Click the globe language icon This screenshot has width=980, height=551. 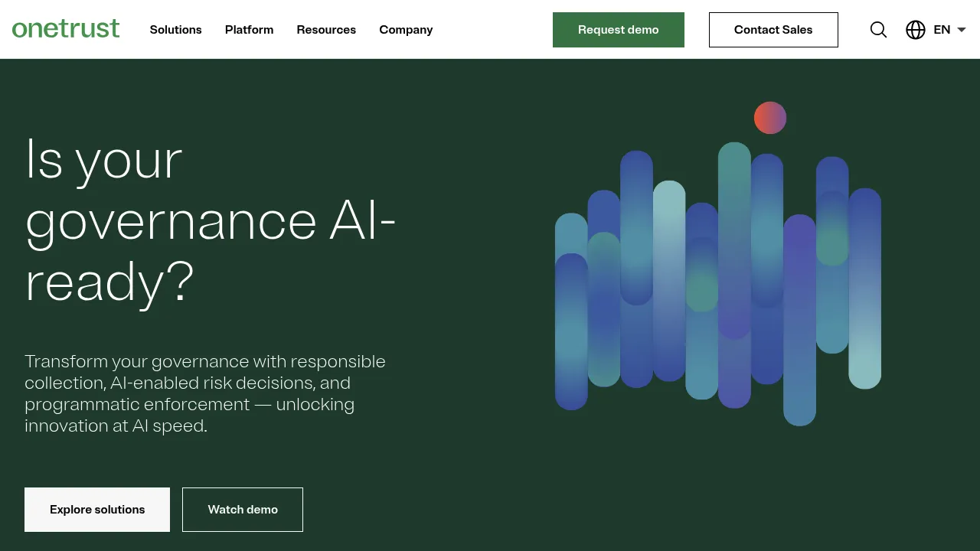(916, 30)
